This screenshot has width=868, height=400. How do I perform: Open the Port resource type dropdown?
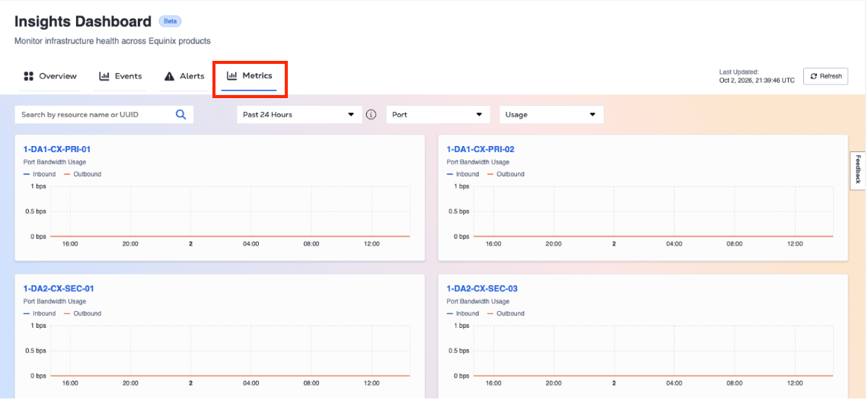click(x=438, y=115)
